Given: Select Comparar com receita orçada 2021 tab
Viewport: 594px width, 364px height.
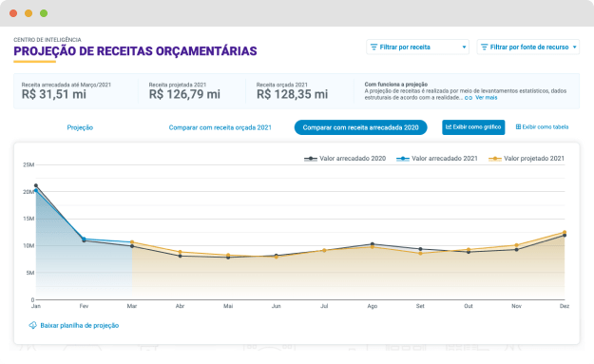Looking at the screenshot, I should click(x=220, y=127).
